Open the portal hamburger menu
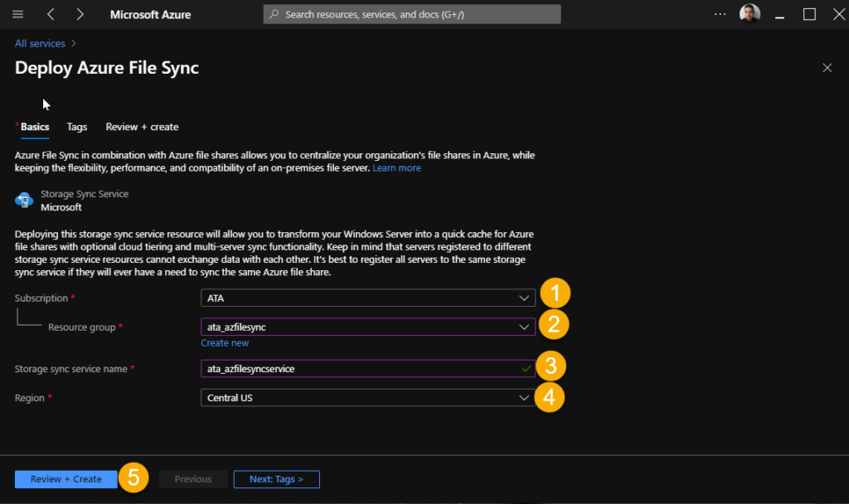Screen dimensions: 849x504 click(17, 13)
